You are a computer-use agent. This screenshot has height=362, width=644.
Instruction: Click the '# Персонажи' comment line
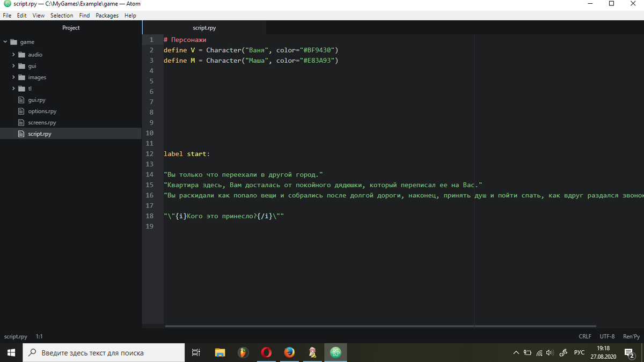(185, 40)
